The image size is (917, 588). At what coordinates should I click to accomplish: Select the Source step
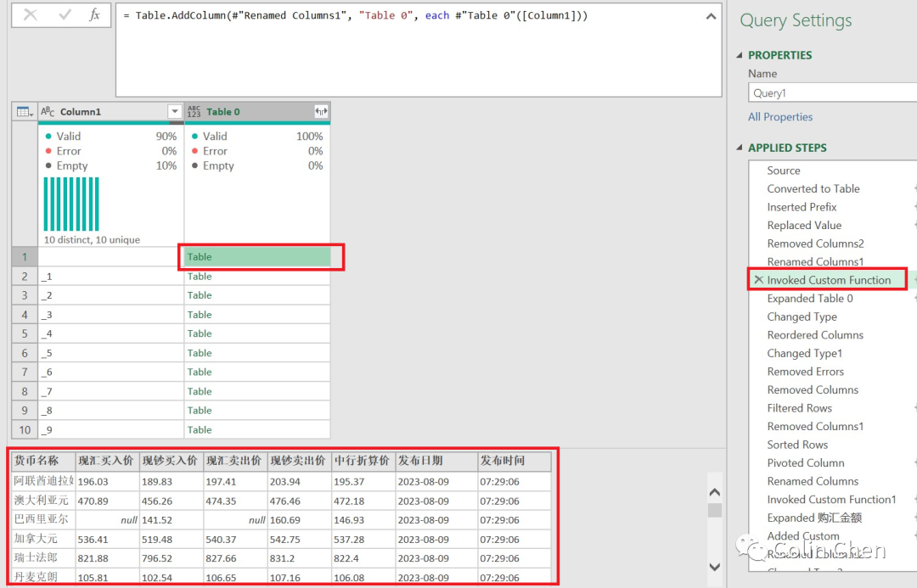pyautogui.click(x=784, y=170)
